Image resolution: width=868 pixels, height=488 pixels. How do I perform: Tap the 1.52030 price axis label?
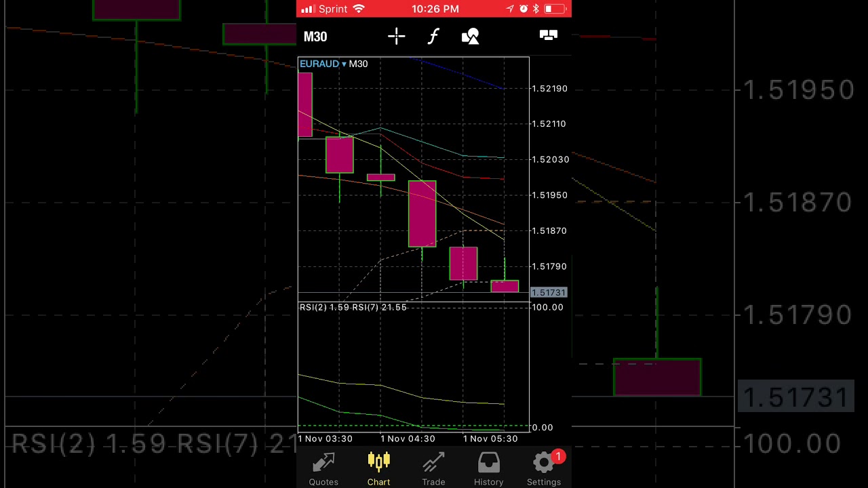(551, 160)
